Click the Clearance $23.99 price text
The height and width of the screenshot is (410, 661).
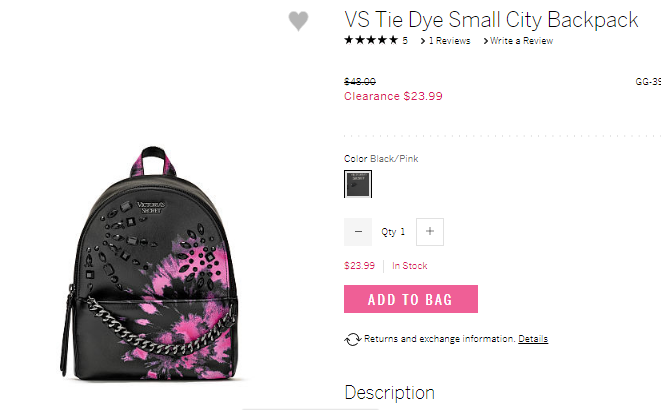tap(393, 96)
